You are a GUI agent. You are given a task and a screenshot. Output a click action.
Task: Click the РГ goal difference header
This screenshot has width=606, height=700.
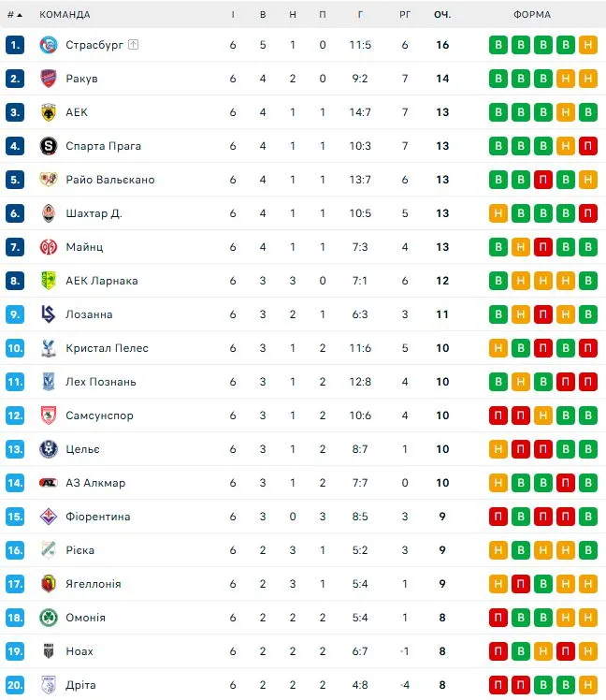(x=405, y=15)
